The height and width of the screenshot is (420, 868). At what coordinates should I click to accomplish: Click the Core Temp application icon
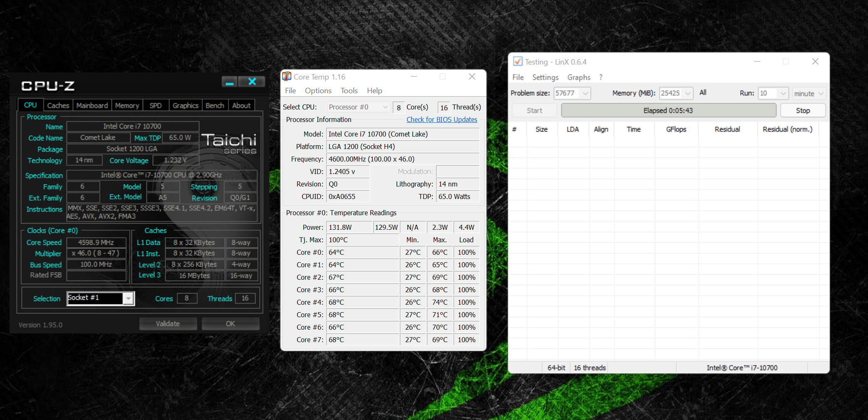pos(287,77)
